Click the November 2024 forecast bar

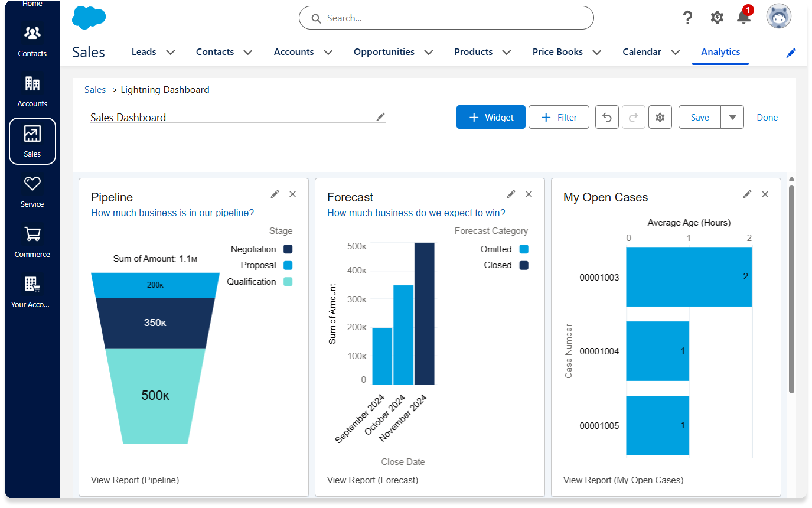(424, 314)
